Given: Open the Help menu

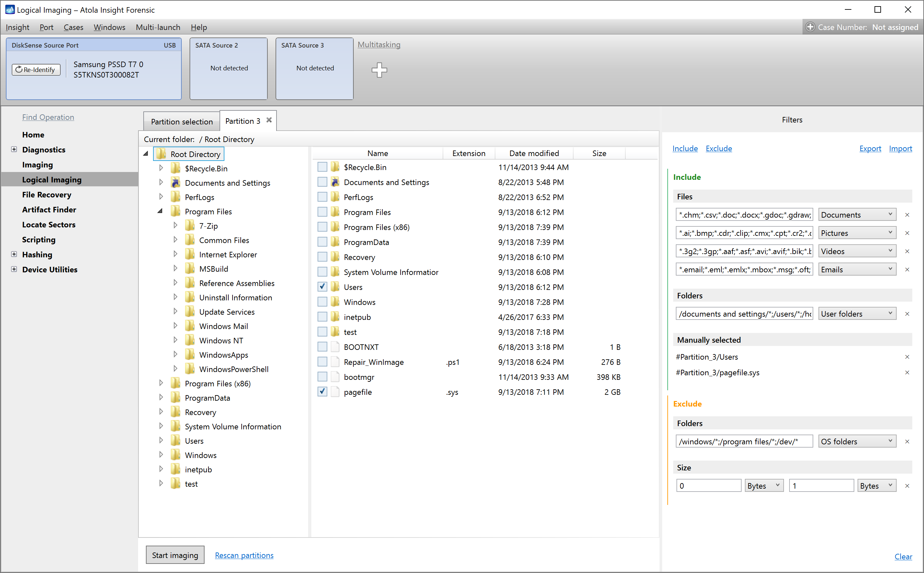Looking at the screenshot, I should pos(199,27).
